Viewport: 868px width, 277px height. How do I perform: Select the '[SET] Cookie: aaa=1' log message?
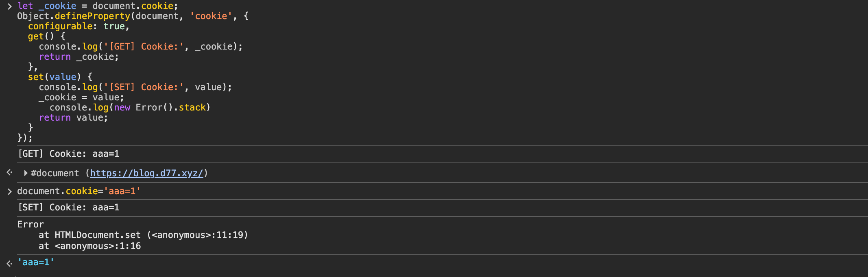tap(68, 208)
